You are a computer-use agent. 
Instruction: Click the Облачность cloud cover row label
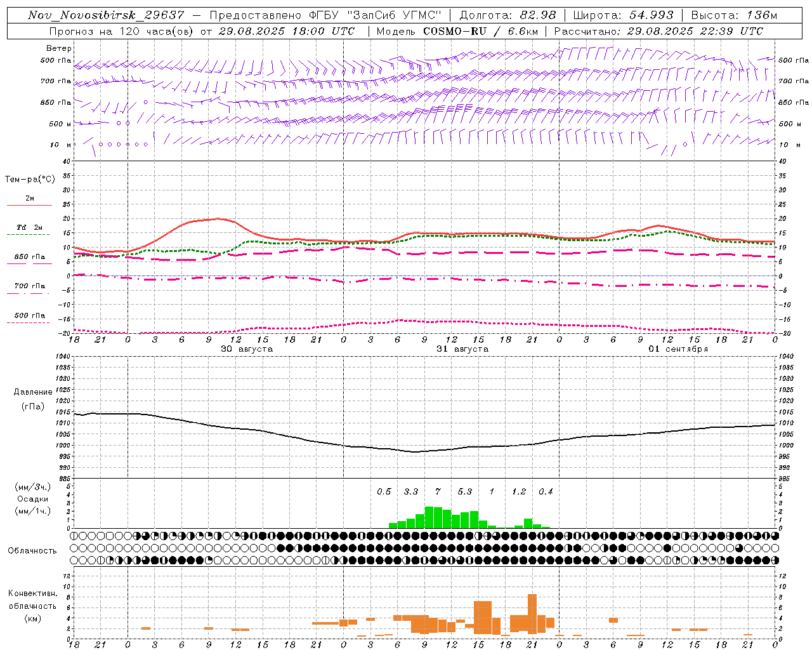32,550
